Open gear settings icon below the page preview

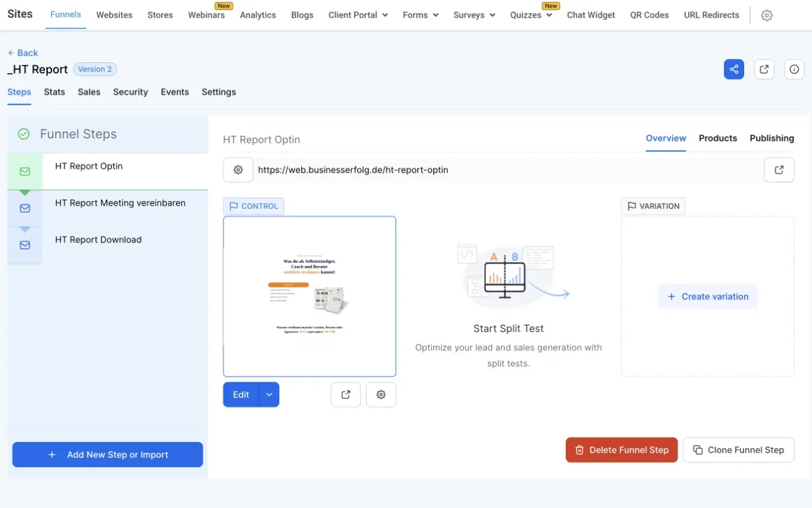pyautogui.click(x=381, y=394)
